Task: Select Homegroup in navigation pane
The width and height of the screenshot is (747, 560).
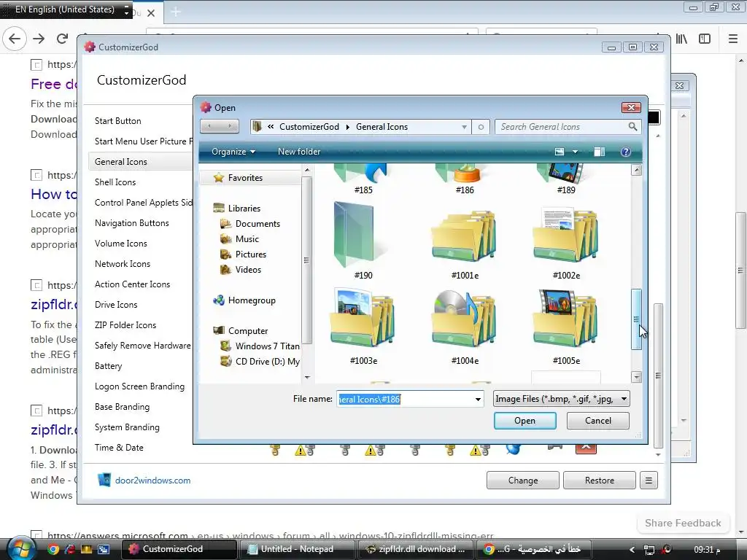Action: pos(252,300)
